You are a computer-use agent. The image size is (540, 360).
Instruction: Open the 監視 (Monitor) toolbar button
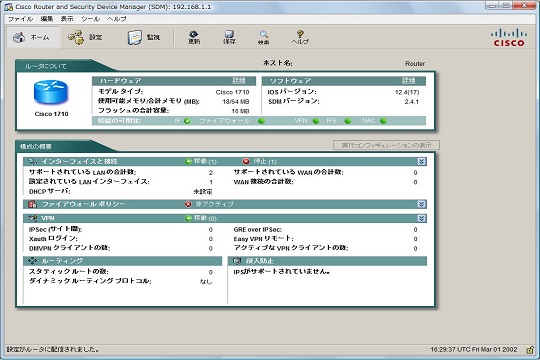pos(143,37)
